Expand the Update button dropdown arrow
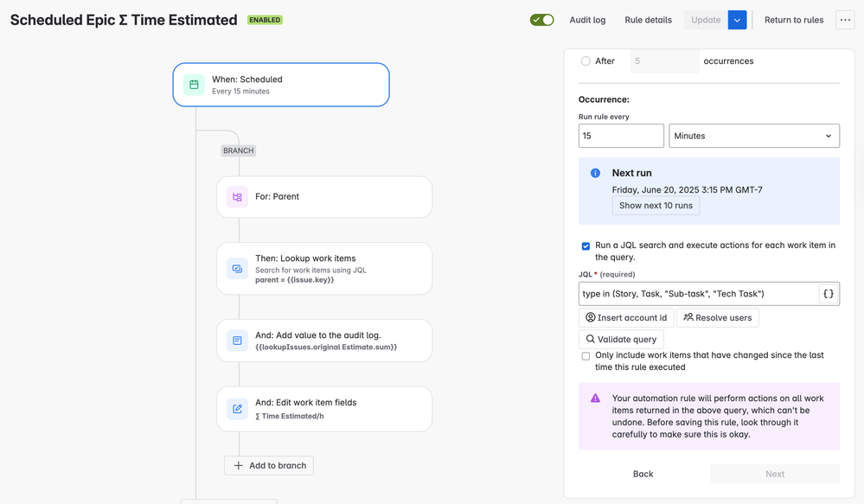864x504 pixels. [737, 20]
